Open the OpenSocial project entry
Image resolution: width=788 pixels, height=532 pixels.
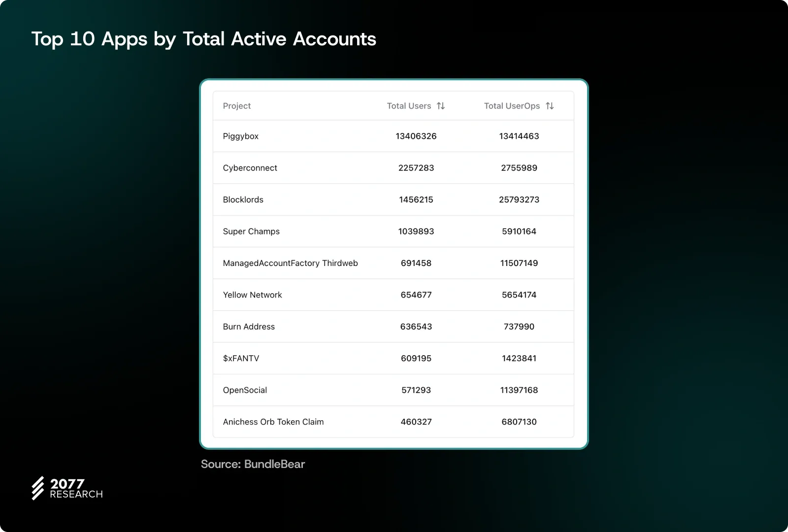tap(245, 390)
